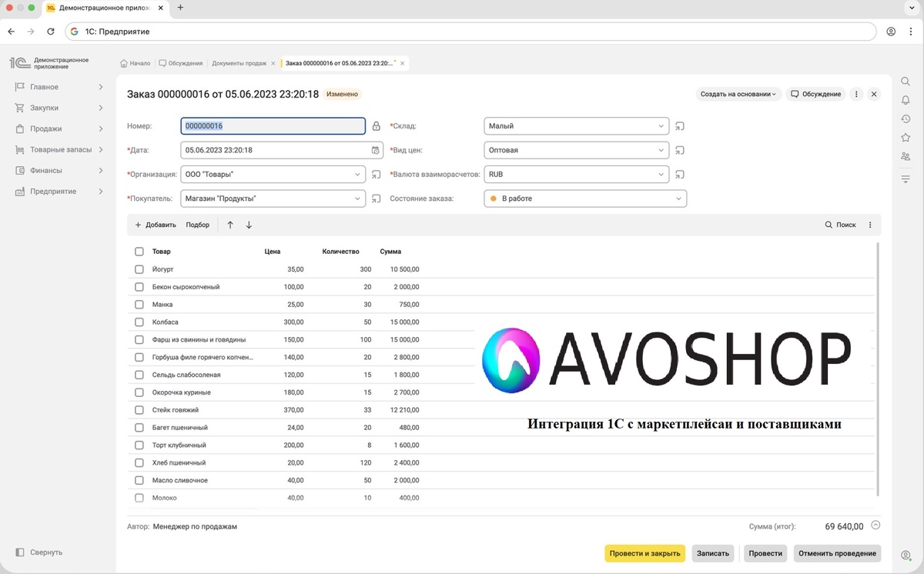Open notifications bell in right sidebar
Screen dimensions: 924x574
tap(906, 100)
